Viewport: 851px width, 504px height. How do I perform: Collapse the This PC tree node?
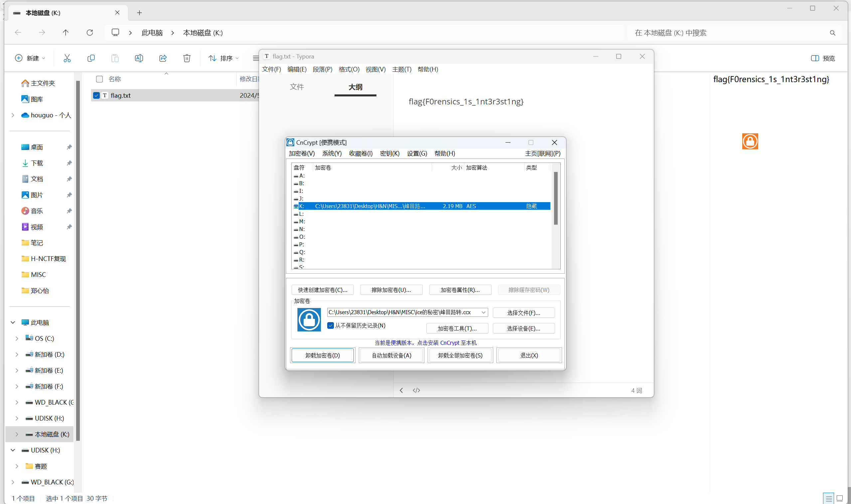[x=13, y=322]
